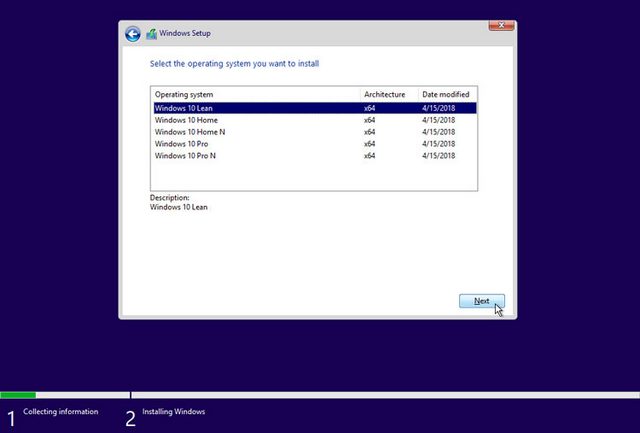Select Windows 10 Pro N row

[x=315, y=155]
